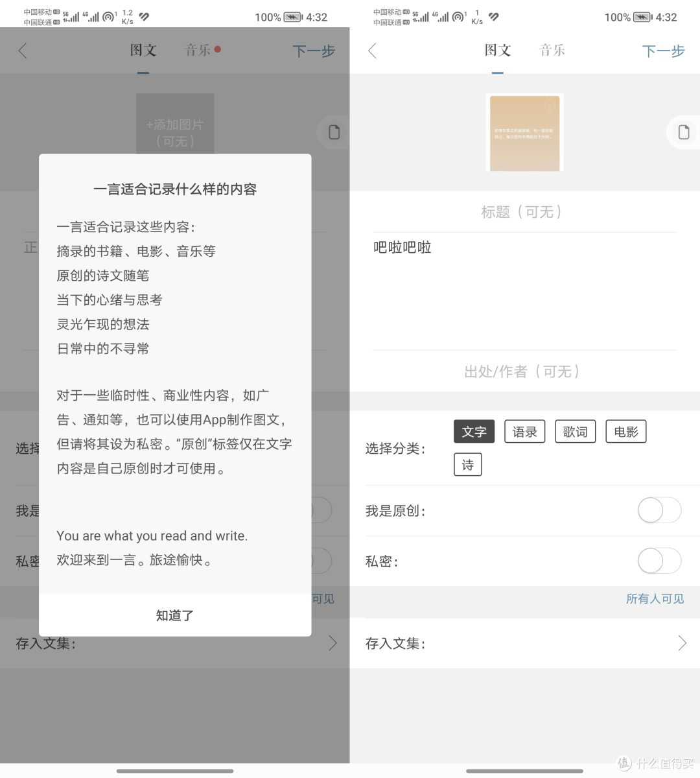
Task: Select the 诗 category tag
Action: (468, 465)
